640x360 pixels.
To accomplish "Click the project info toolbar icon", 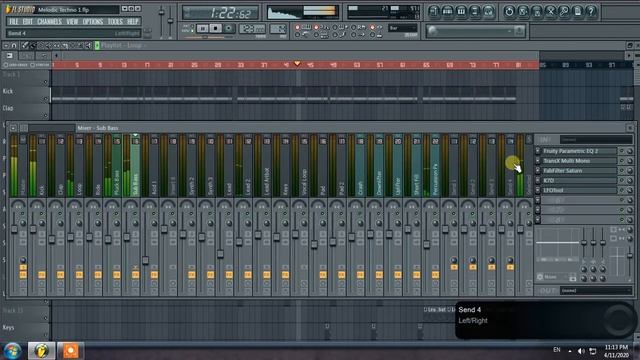I will click(x=577, y=11).
